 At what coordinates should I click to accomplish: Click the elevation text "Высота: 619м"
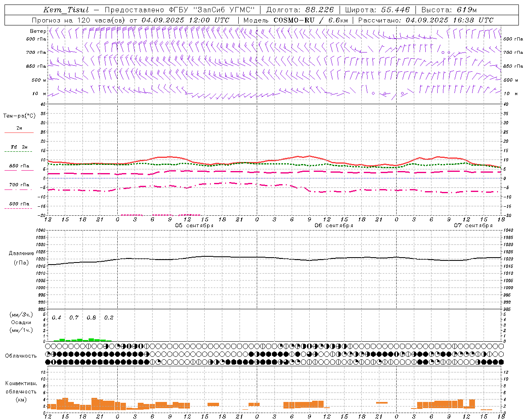pyautogui.click(x=449, y=10)
